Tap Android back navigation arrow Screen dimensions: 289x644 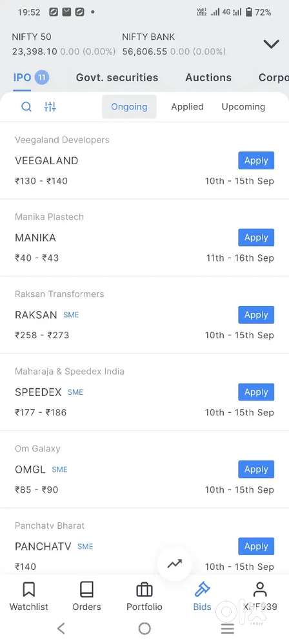pos(61,629)
